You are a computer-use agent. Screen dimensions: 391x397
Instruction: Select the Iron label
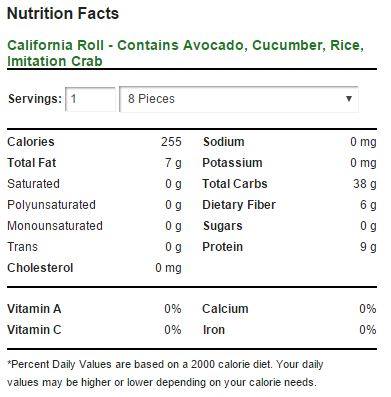click(x=214, y=330)
